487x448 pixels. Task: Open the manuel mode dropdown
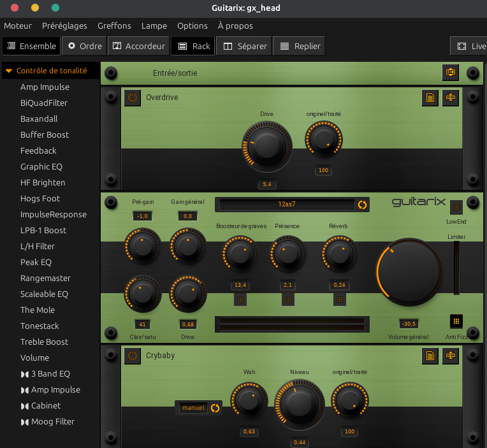pos(193,408)
